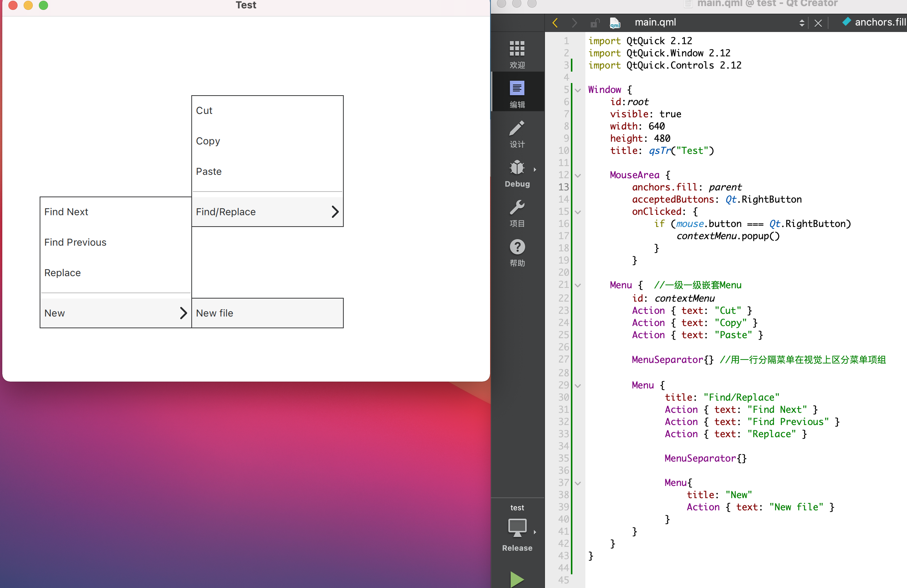Screen dimensions: 907x588
Task: Open the Welcome mode grid icon
Action: [x=517, y=49]
